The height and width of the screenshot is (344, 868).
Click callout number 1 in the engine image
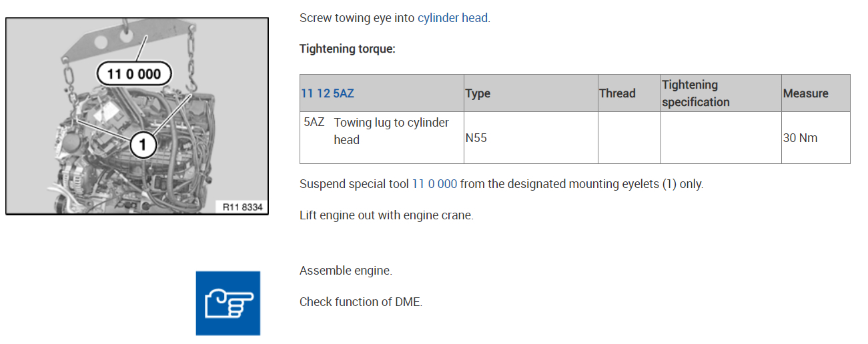coord(142,144)
